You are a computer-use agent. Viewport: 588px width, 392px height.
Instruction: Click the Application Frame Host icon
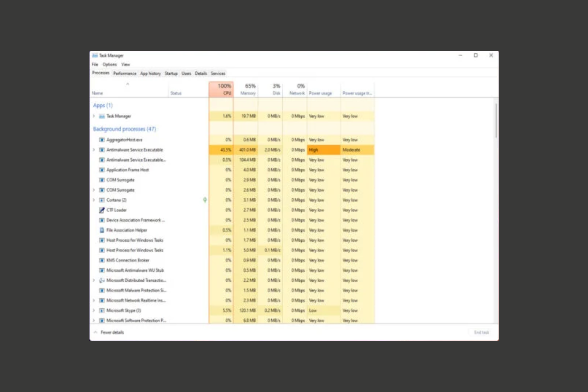click(x=102, y=170)
